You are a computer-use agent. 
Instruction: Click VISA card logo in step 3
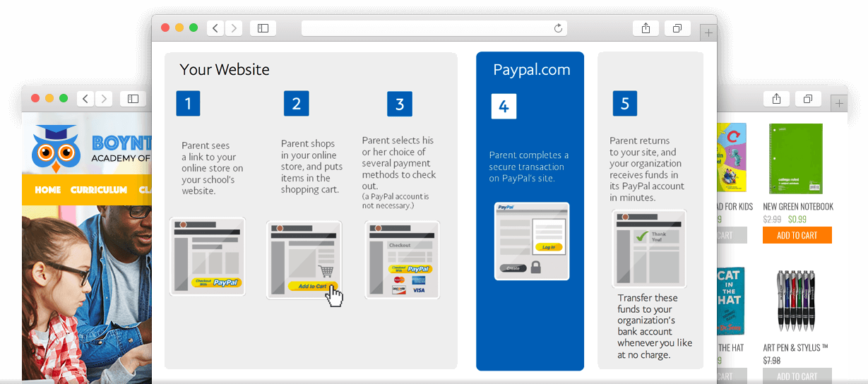pos(419,290)
